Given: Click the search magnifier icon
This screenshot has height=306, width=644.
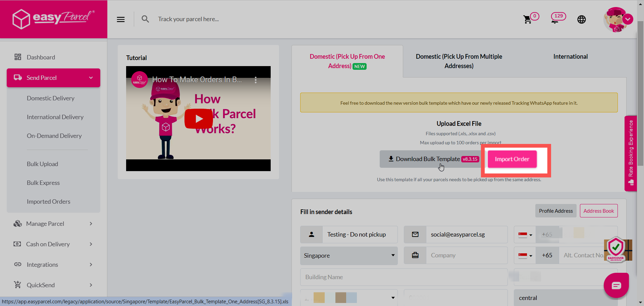Looking at the screenshot, I should click(145, 19).
